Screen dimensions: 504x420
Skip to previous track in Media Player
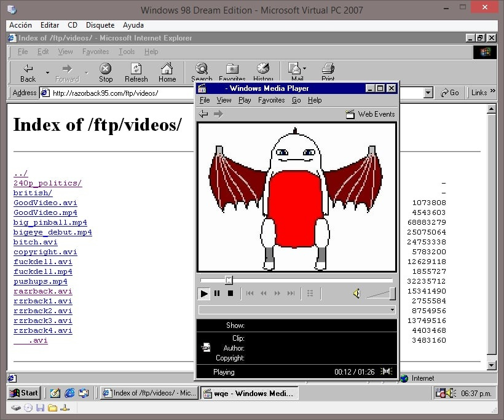pyautogui.click(x=250, y=293)
